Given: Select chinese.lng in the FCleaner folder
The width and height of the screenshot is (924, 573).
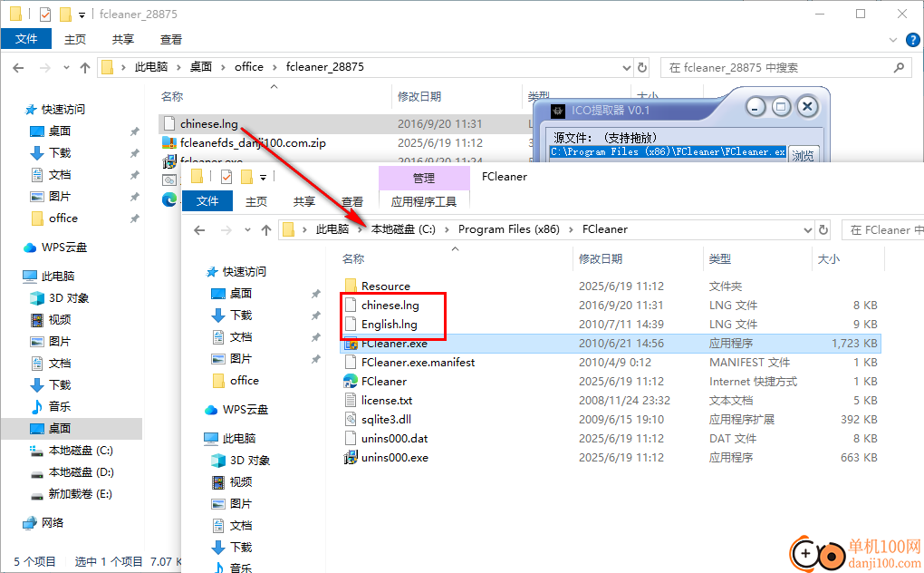Looking at the screenshot, I should coord(390,306).
